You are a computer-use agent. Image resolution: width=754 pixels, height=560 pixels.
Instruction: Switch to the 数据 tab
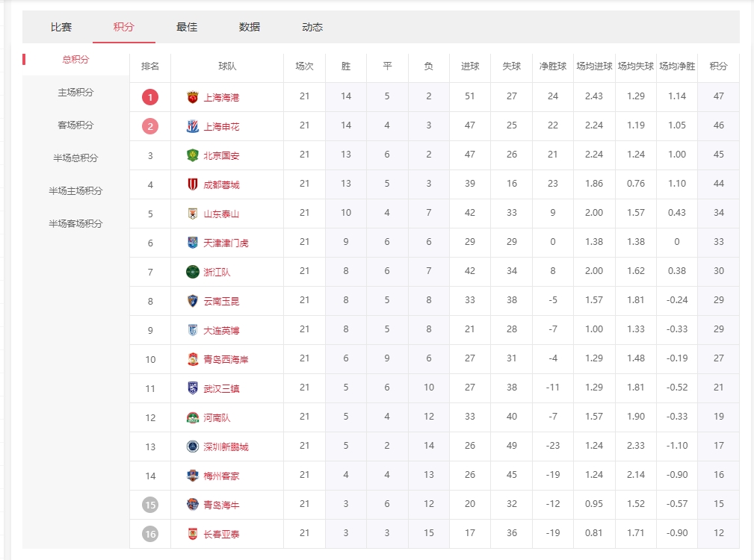coord(250,27)
